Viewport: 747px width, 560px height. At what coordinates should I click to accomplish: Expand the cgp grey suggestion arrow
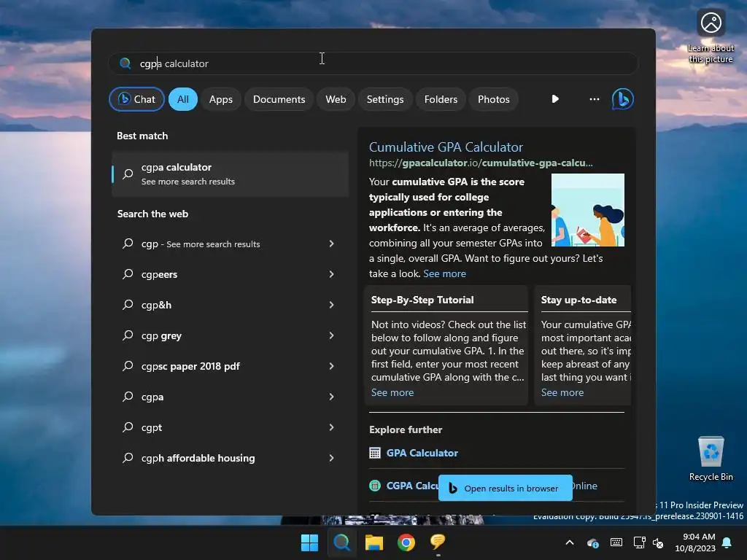click(x=332, y=335)
